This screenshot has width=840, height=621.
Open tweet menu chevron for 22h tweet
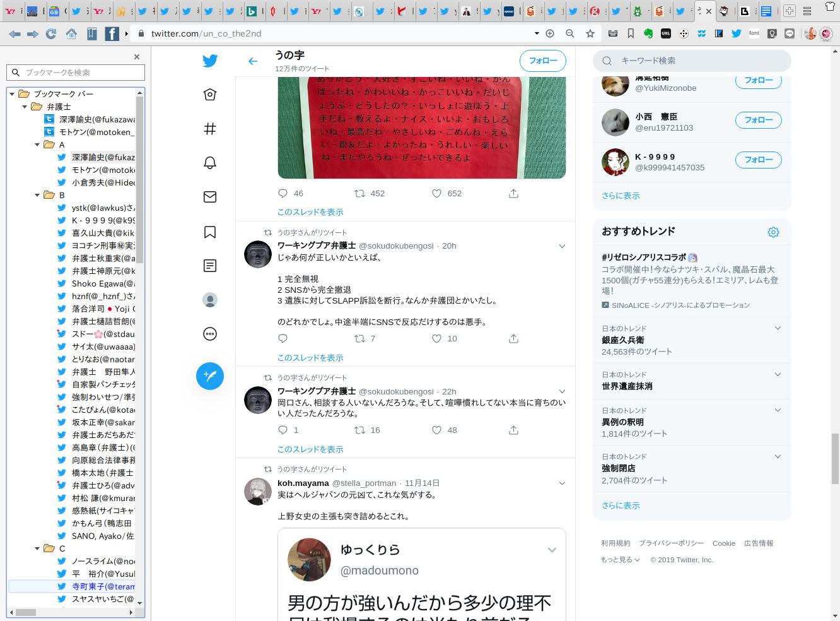(x=562, y=392)
